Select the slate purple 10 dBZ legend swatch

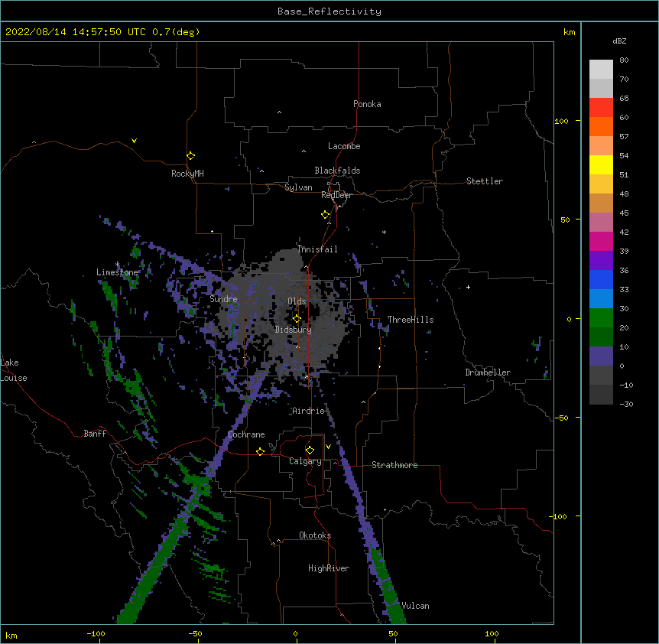pyautogui.click(x=601, y=356)
